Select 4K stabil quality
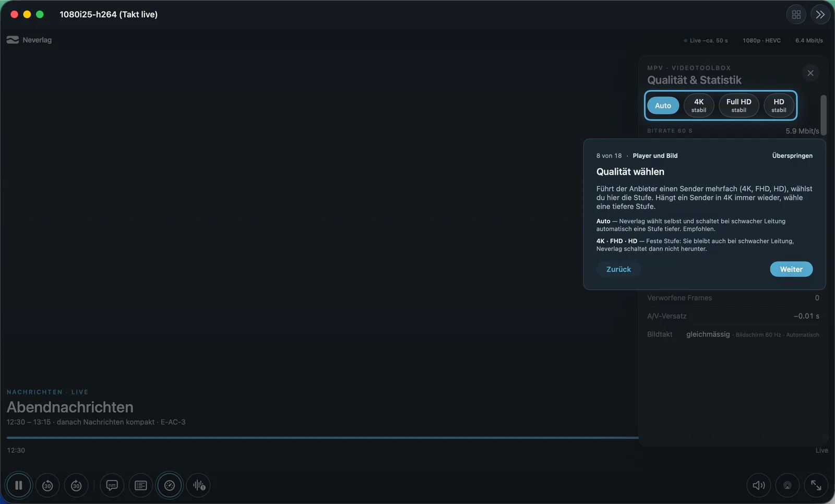Viewport: 835px width, 504px height. pos(699,105)
